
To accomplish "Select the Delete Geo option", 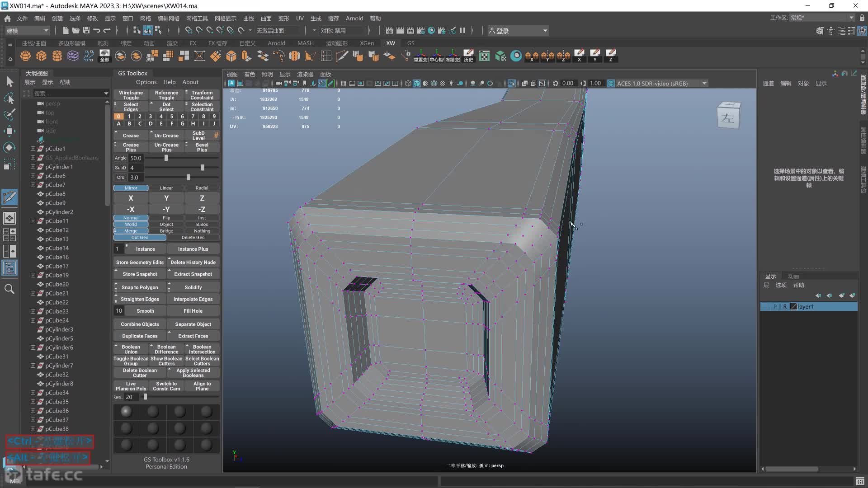I will coord(193,238).
